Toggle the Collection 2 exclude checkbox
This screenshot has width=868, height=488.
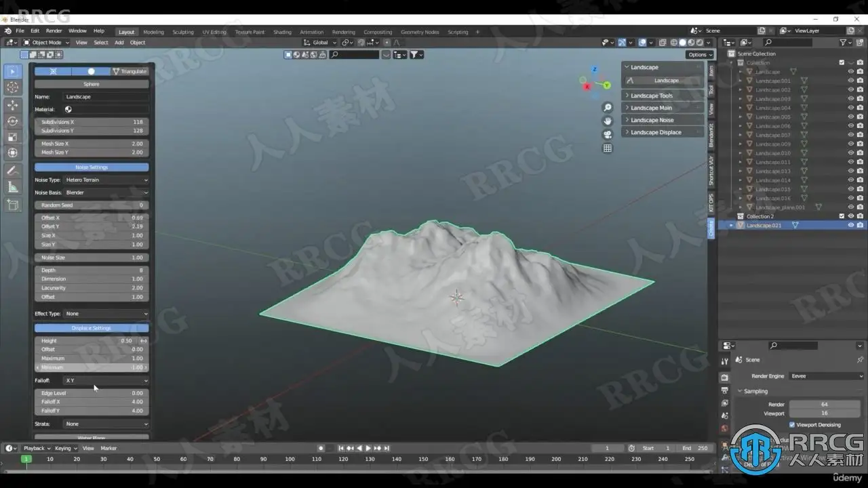pyautogui.click(x=842, y=216)
